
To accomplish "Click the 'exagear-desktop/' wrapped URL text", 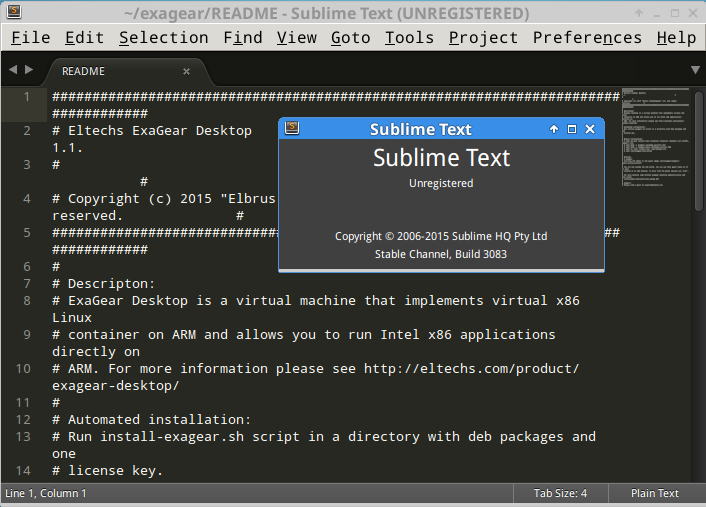I will pos(116,386).
